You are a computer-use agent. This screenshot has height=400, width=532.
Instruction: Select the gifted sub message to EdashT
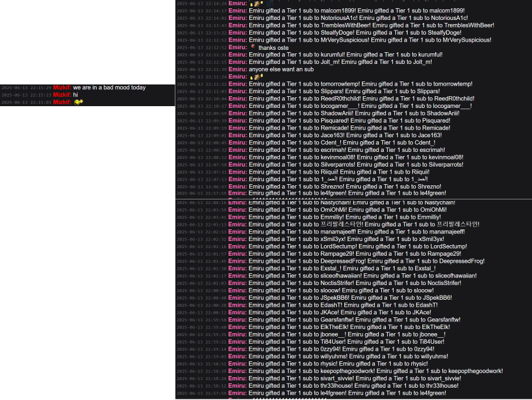[343, 305]
